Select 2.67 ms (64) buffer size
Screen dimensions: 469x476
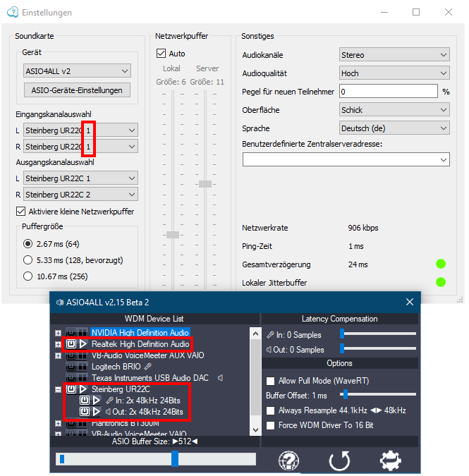click(x=28, y=244)
